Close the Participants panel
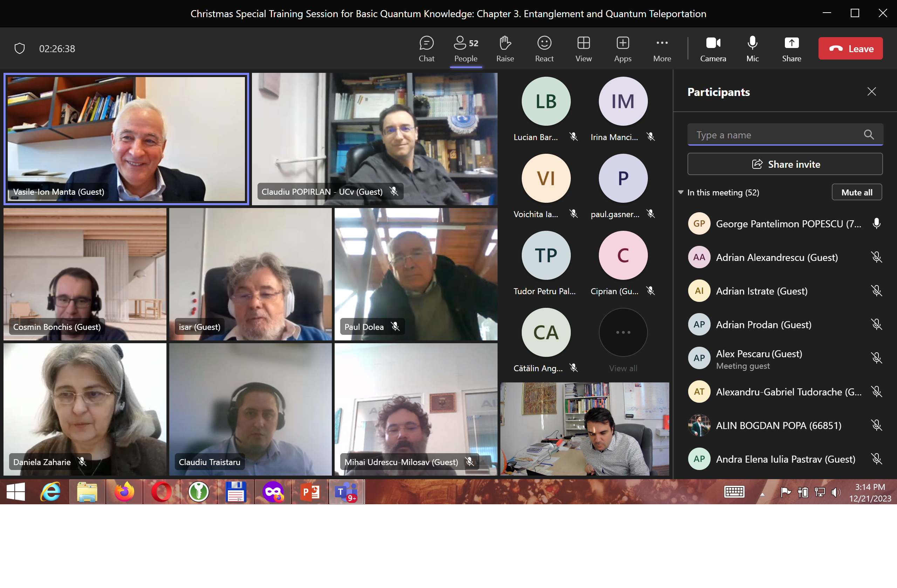This screenshot has height=588, width=897. click(x=871, y=91)
